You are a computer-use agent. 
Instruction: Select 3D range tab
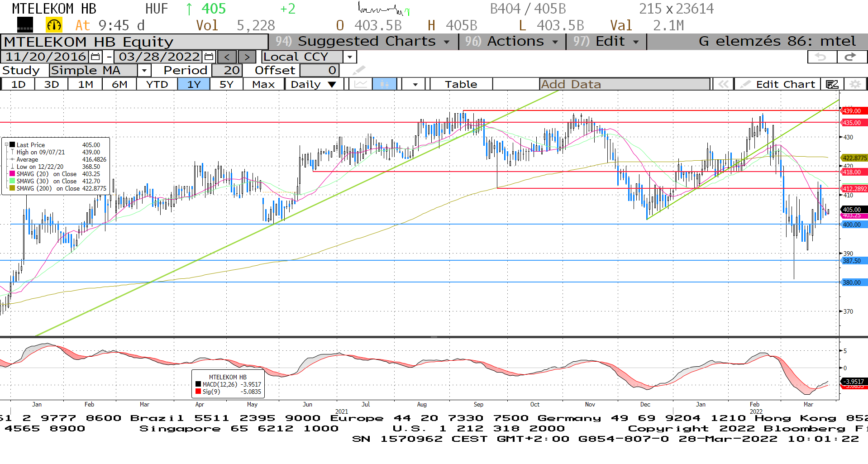[52, 84]
